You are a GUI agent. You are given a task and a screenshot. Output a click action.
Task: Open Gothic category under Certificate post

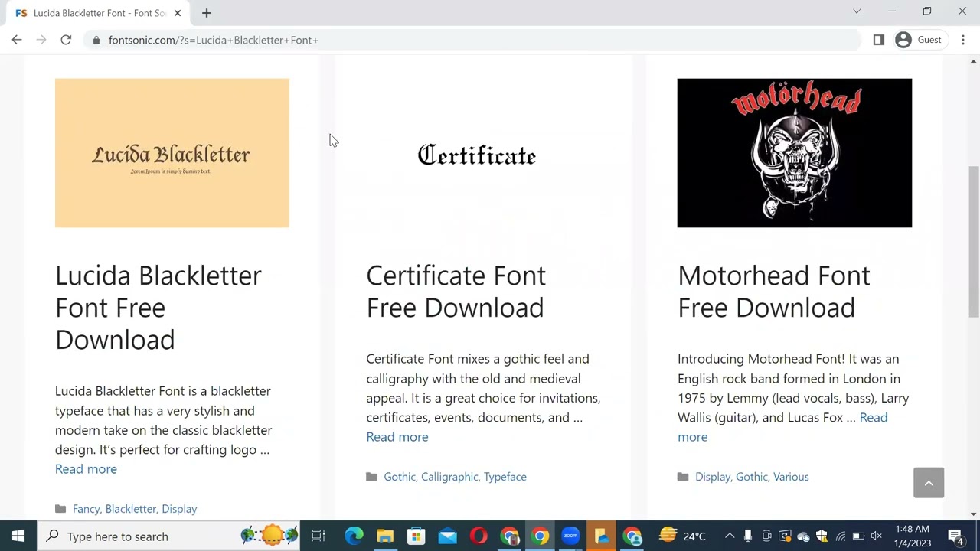[400, 477]
